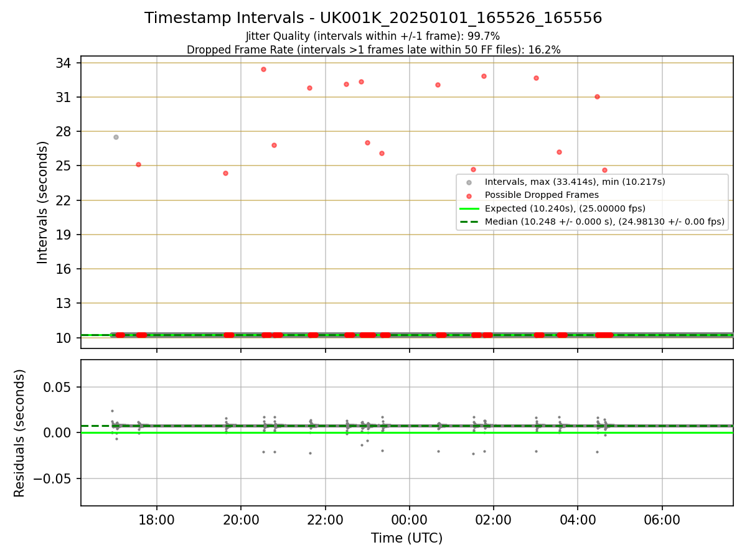This screenshot has height=560, width=747.
Task: Click the dashed dark-green line sample in the legend
Action: (x=469, y=222)
